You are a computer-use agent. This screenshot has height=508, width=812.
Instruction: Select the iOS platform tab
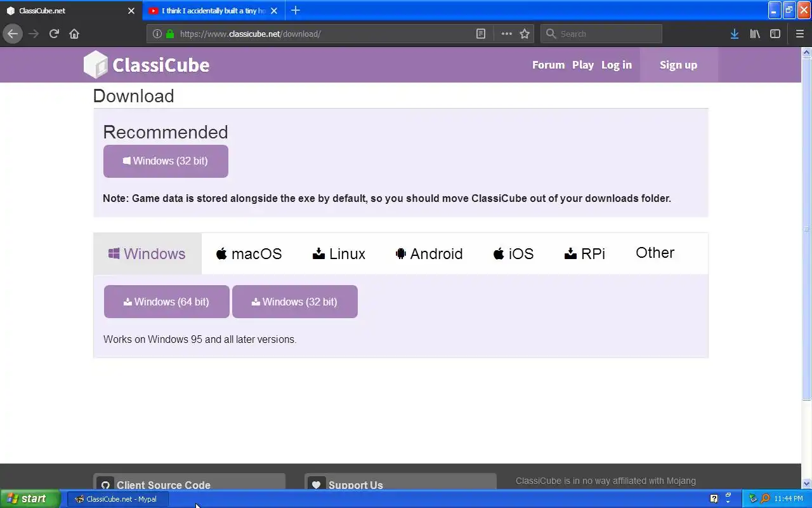tap(513, 254)
